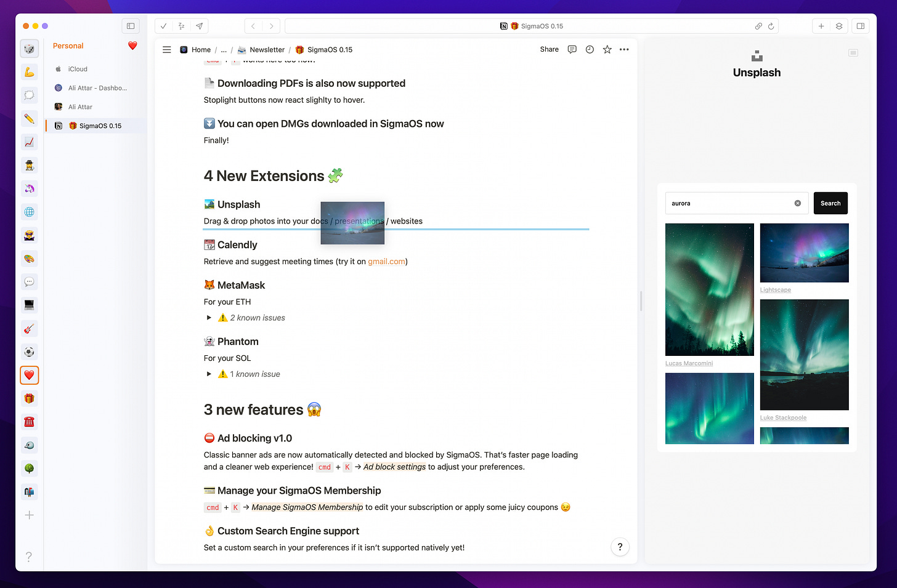Image resolution: width=897 pixels, height=588 pixels.
Task: Open the chart workspace icon
Action: coord(29,142)
